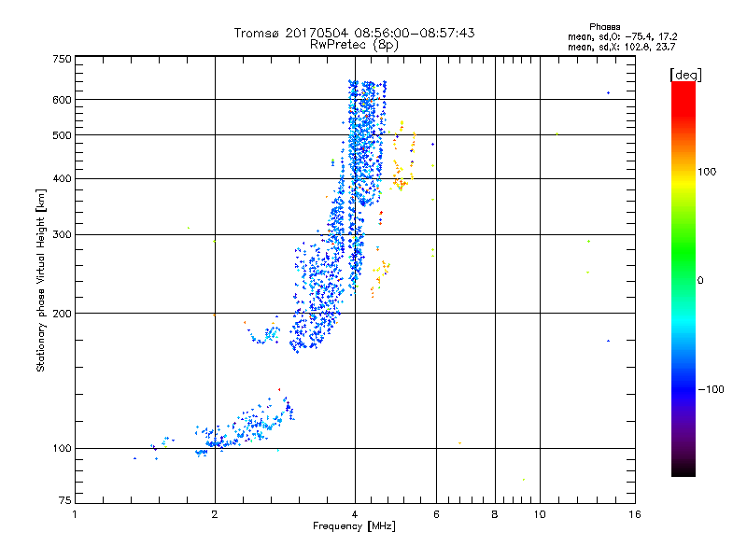This screenshot has height=560, width=747.
Task: Click the 'Stationary phase Virtual Height [km]' axis label
Action: [x=41, y=281]
